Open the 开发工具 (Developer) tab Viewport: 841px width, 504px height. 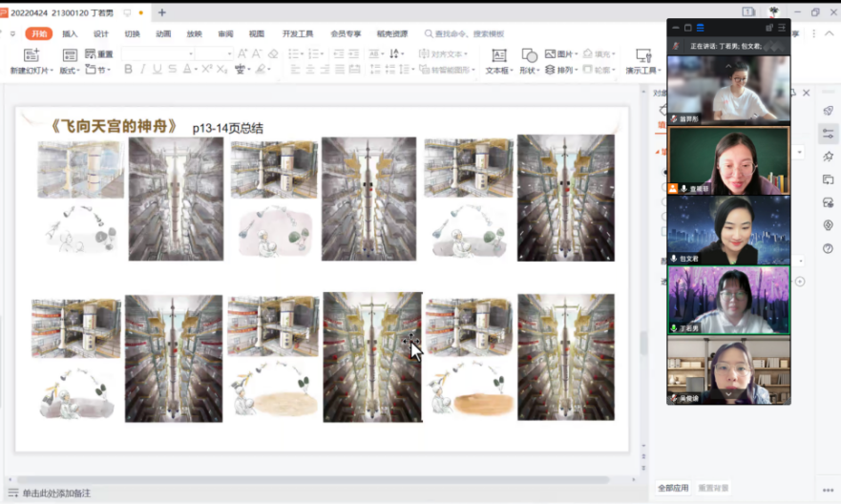pyautogui.click(x=298, y=33)
